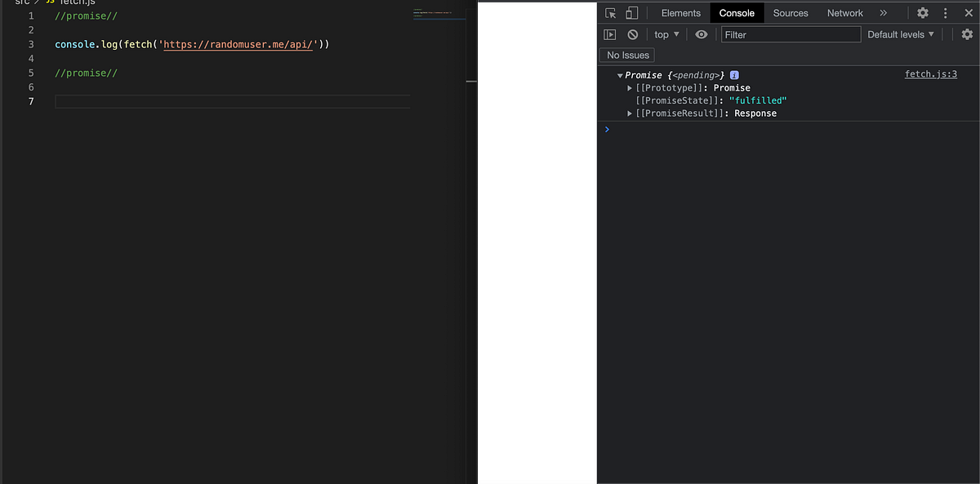Open fetch.js:3 source link
The height and width of the screenshot is (484, 980).
click(x=930, y=73)
